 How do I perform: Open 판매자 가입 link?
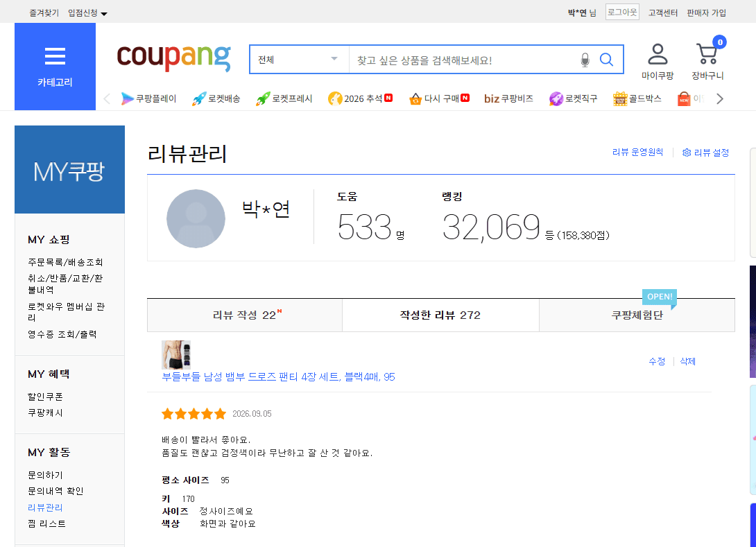coord(706,13)
